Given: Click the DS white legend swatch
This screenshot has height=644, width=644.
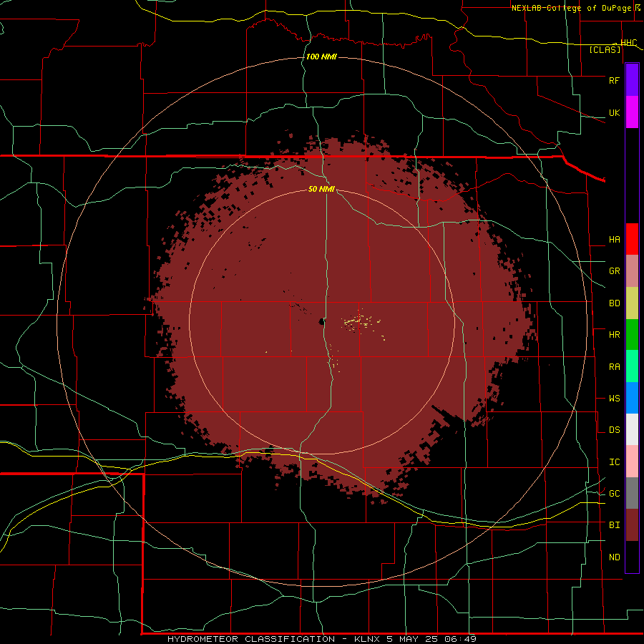Looking at the screenshot, I should tap(632, 429).
